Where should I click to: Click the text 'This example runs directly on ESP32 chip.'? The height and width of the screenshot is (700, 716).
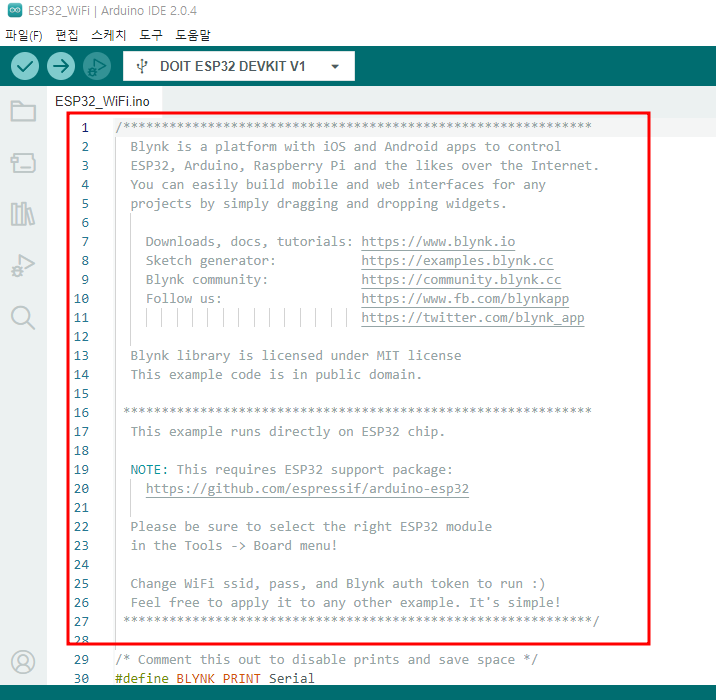(288, 432)
